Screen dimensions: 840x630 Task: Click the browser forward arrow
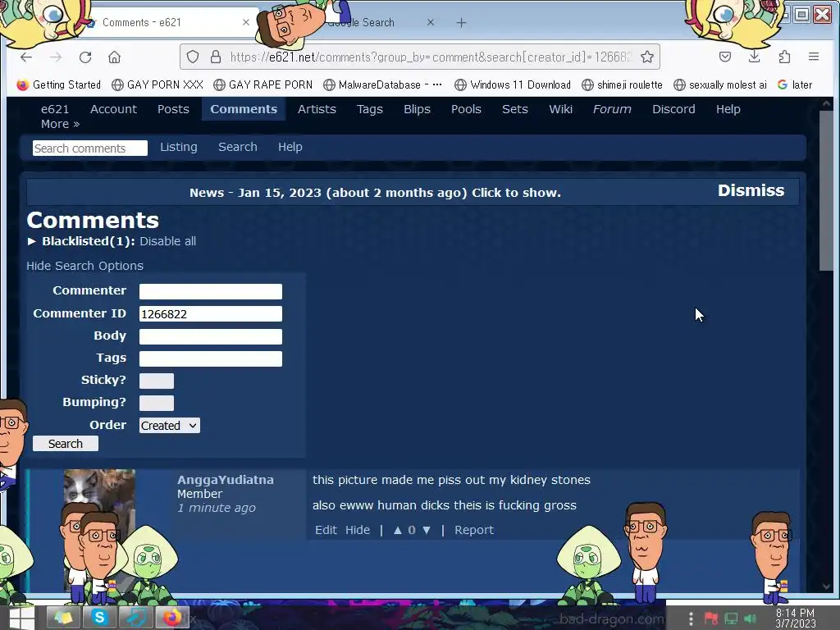click(56, 57)
